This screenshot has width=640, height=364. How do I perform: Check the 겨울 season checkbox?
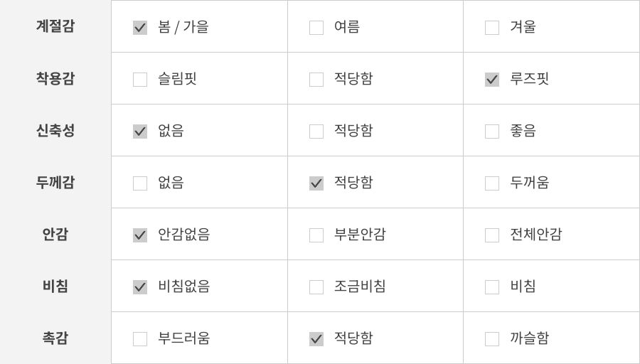click(492, 28)
